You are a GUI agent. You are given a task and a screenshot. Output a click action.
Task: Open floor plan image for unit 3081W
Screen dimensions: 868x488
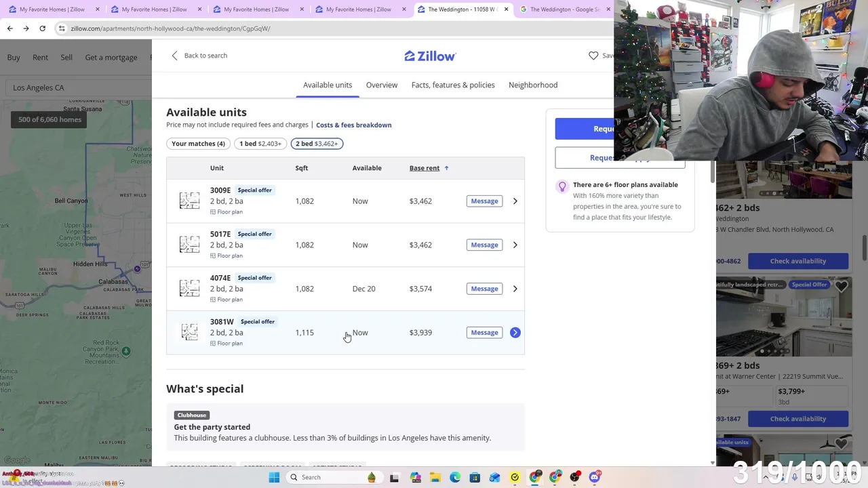pyautogui.click(x=189, y=332)
